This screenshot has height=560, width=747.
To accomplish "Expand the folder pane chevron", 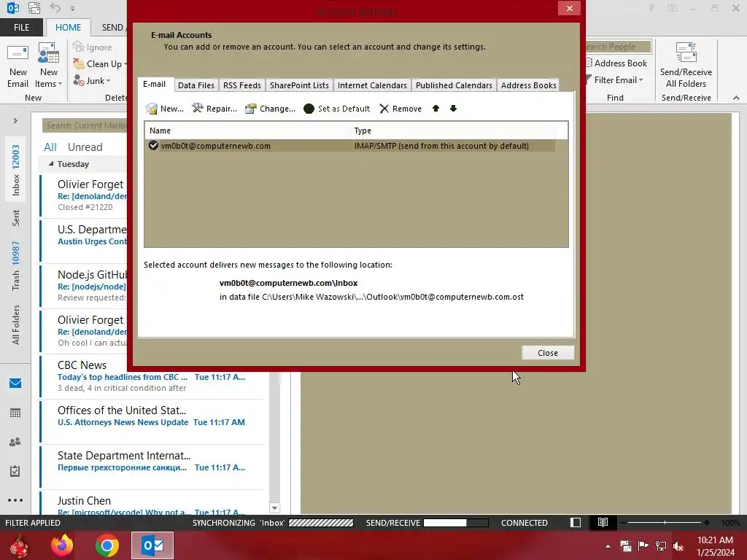I will (x=15, y=121).
